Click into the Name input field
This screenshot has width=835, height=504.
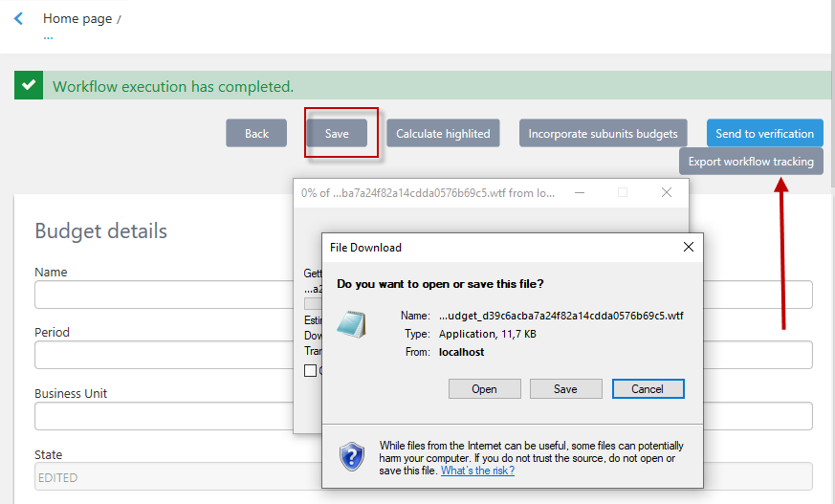point(164,295)
